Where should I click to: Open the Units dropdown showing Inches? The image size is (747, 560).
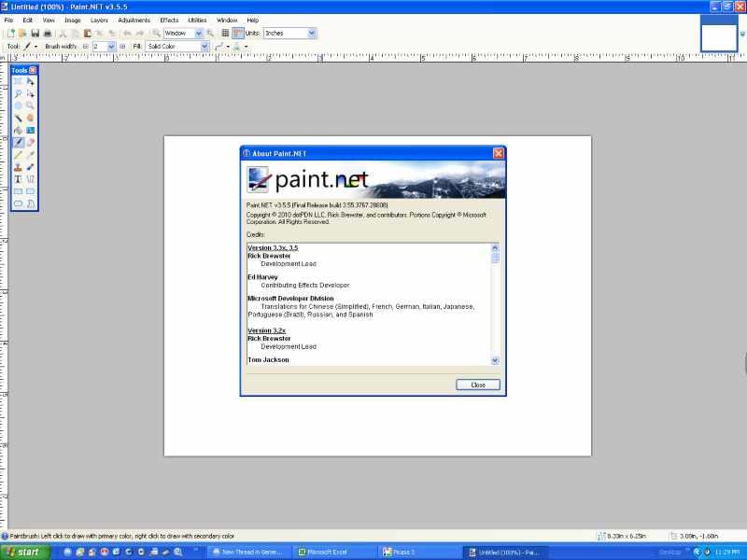(x=311, y=33)
